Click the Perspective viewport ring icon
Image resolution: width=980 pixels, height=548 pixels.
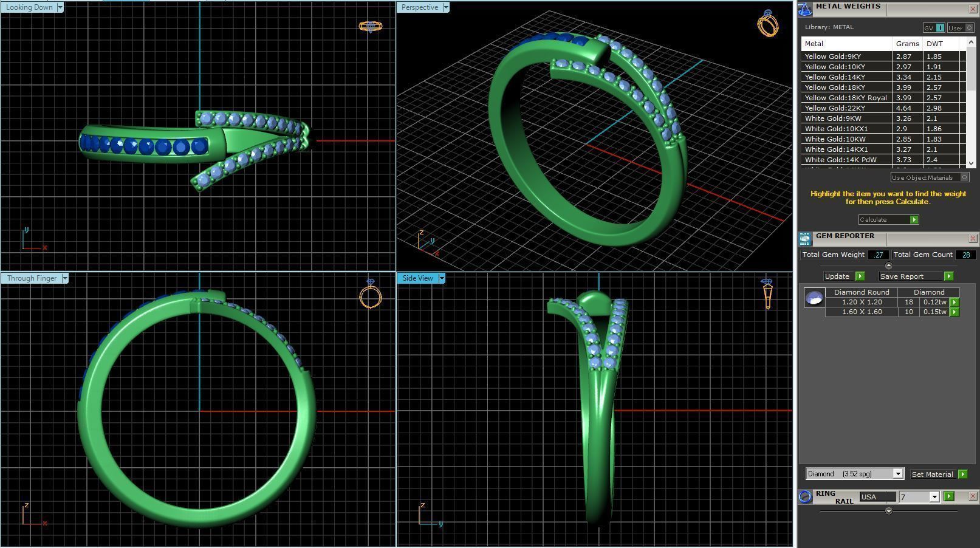[x=768, y=23]
